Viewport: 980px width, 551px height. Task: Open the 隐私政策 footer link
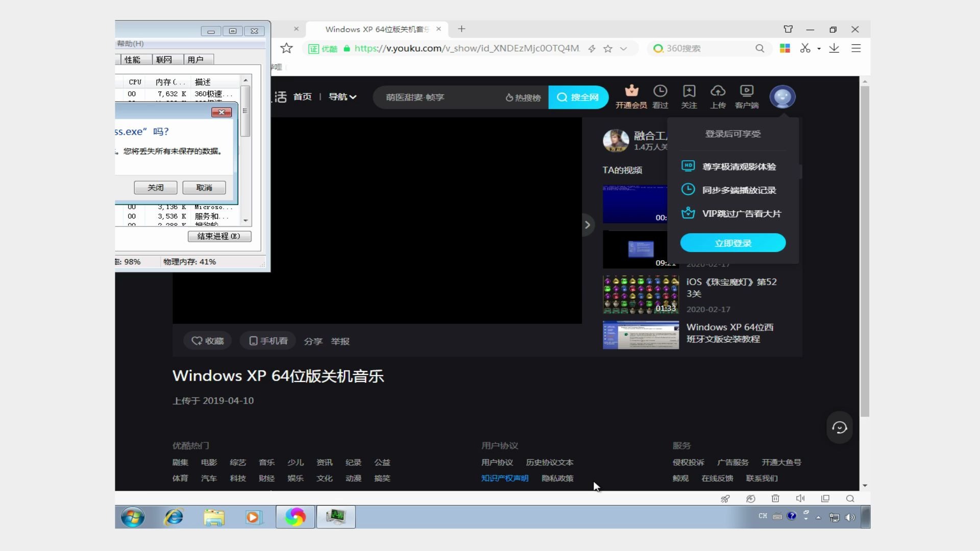557,478
